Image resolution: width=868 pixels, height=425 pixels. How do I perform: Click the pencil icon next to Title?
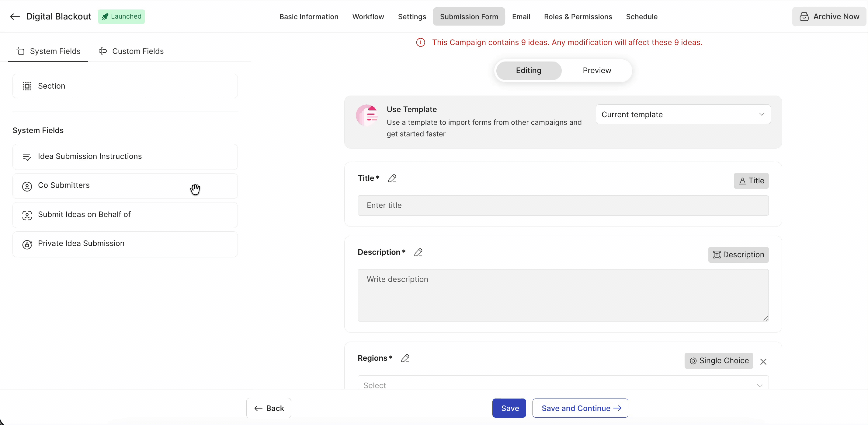(x=392, y=178)
